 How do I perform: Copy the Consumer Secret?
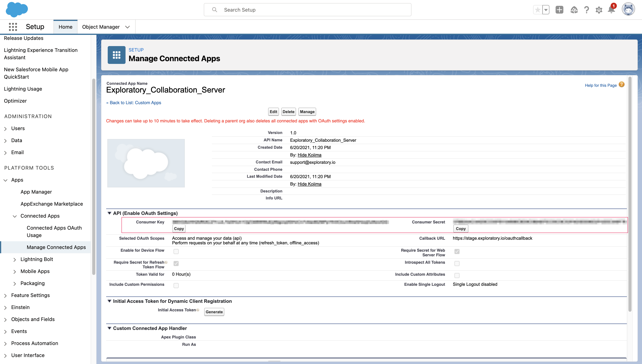coord(461,228)
